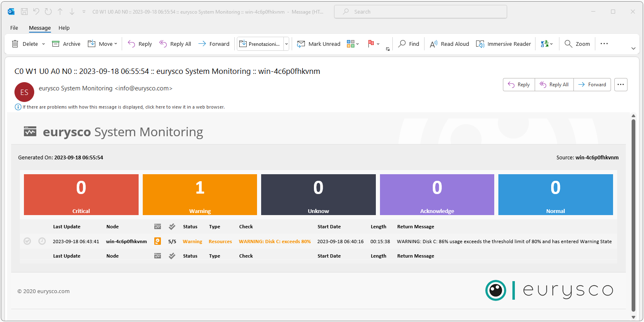Open the Zoom command
Screen dimensions: 644x322
(x=577, y=44)
